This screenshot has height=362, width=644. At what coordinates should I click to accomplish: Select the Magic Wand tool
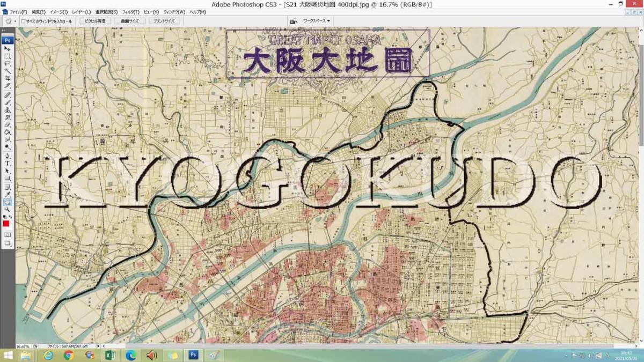(x=8, y=70)
